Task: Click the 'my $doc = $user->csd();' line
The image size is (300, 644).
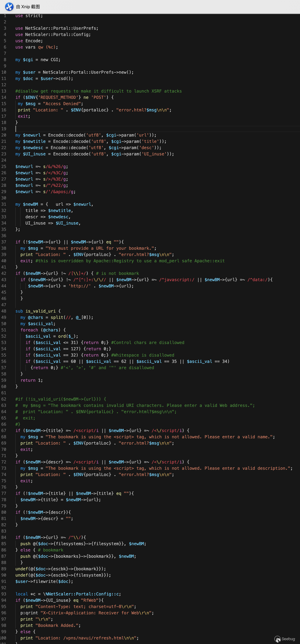Action: click(44, 79)
